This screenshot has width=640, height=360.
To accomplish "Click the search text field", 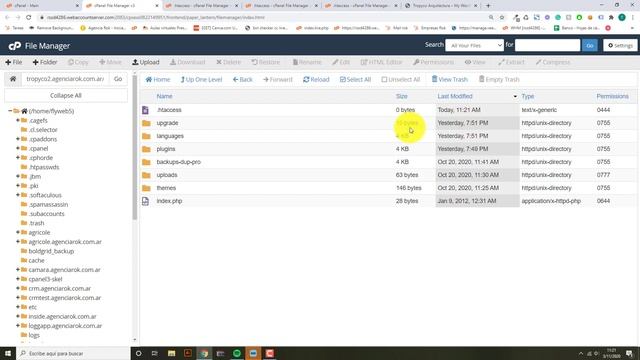I will tap(547, 45).
